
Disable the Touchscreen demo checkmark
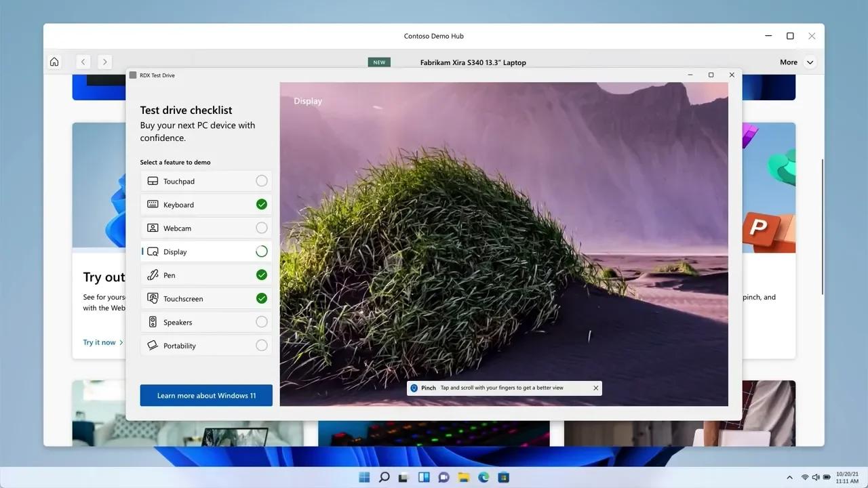(x=261, y=298)
